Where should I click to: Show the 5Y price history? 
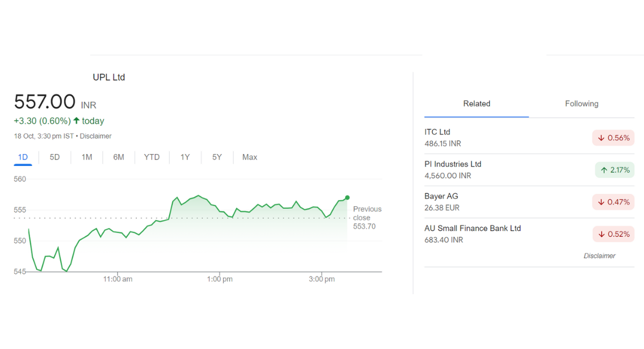(217, 157)
